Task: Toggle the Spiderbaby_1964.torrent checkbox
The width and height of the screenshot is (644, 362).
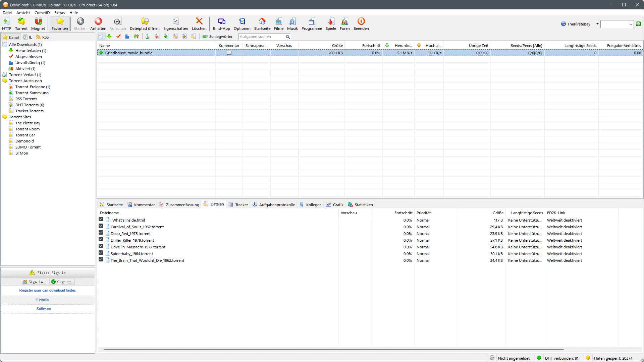Action: pos(101,253)
